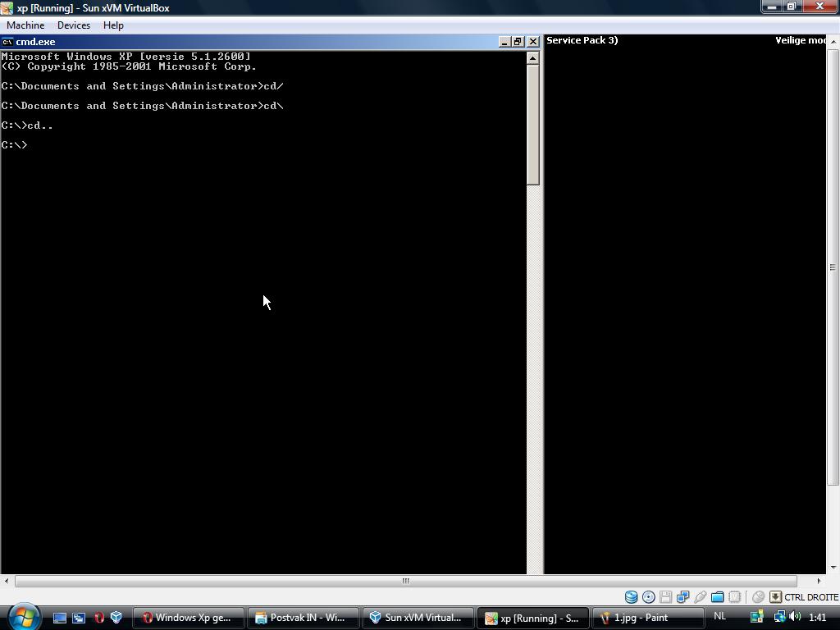Click the network tray icon
Image resolution: width=840 pixels, height=630 pixels.
pos(779,617)
